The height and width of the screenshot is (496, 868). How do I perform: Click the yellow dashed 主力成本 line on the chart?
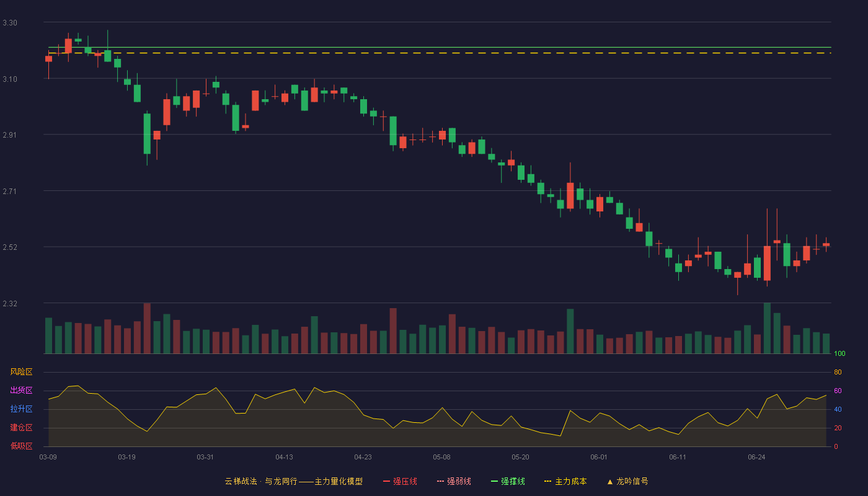(440, 53)
